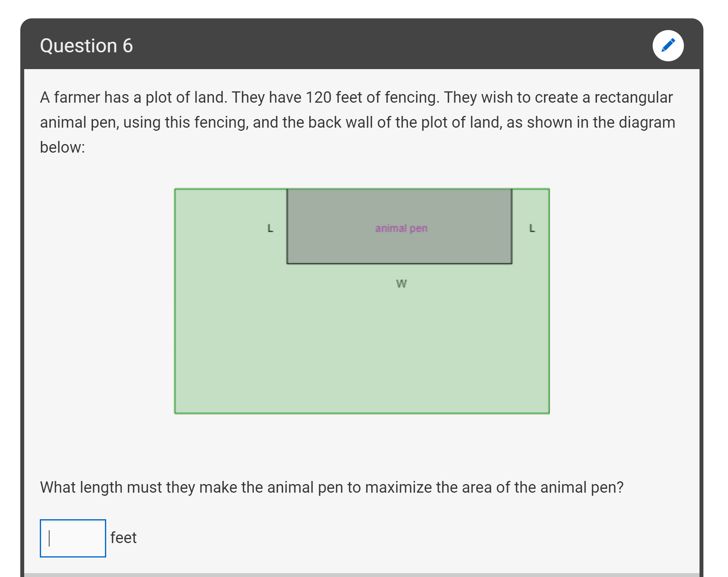Image resolution: width=728 pixels, height=577 pixels.
Task: Click the feet unit label
Action: pos(123,538)
